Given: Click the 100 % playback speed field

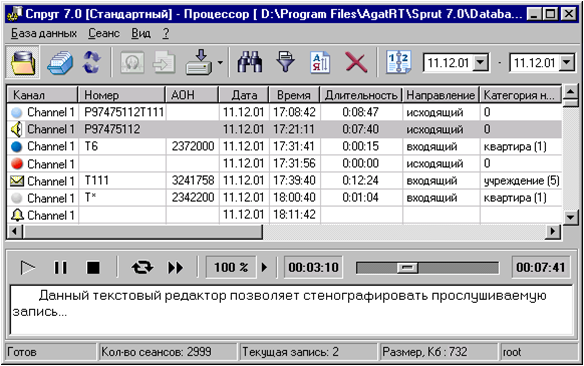Looking at the screenshot, I should pos(231,267).
